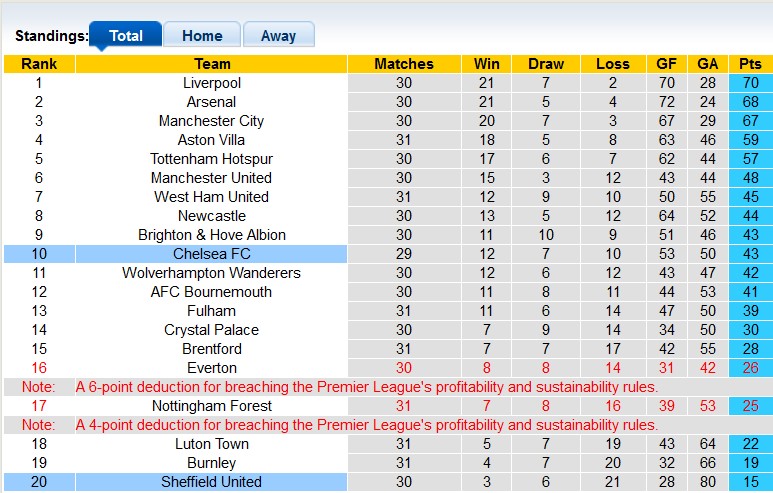
Task: Click Liverpool's 70 points cell
Action: pos(750,83)
